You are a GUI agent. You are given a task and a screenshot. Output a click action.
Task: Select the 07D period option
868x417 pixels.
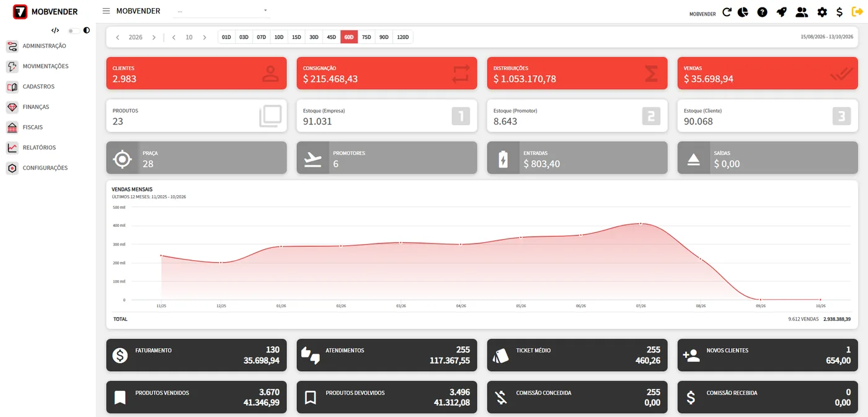point(261,37)
